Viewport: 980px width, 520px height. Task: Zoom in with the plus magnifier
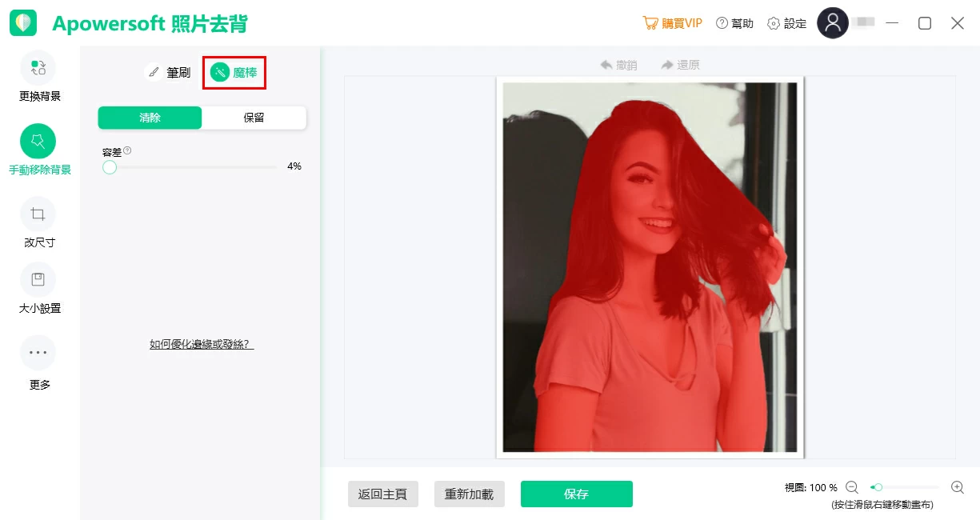click(958, 486)
